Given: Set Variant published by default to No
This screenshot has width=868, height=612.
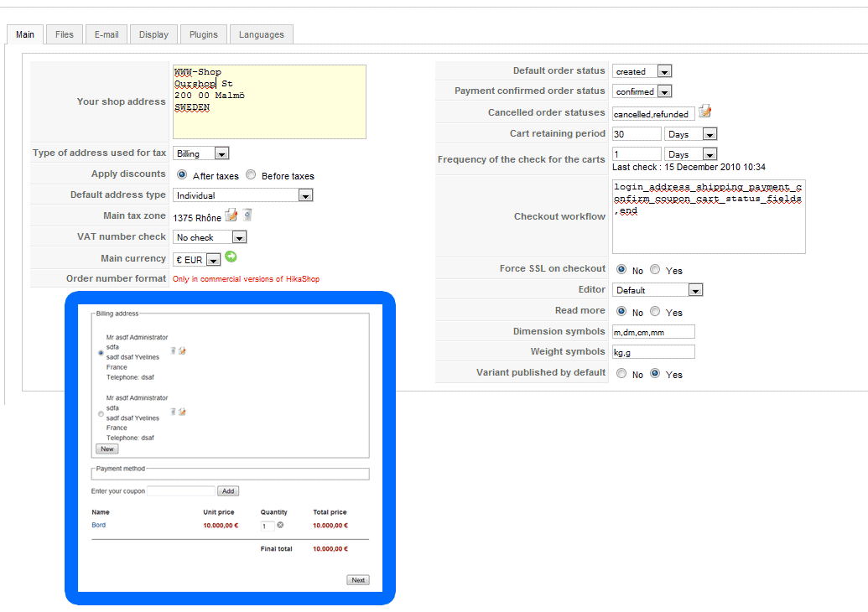Looking at the screenshot, I should 621,374.
